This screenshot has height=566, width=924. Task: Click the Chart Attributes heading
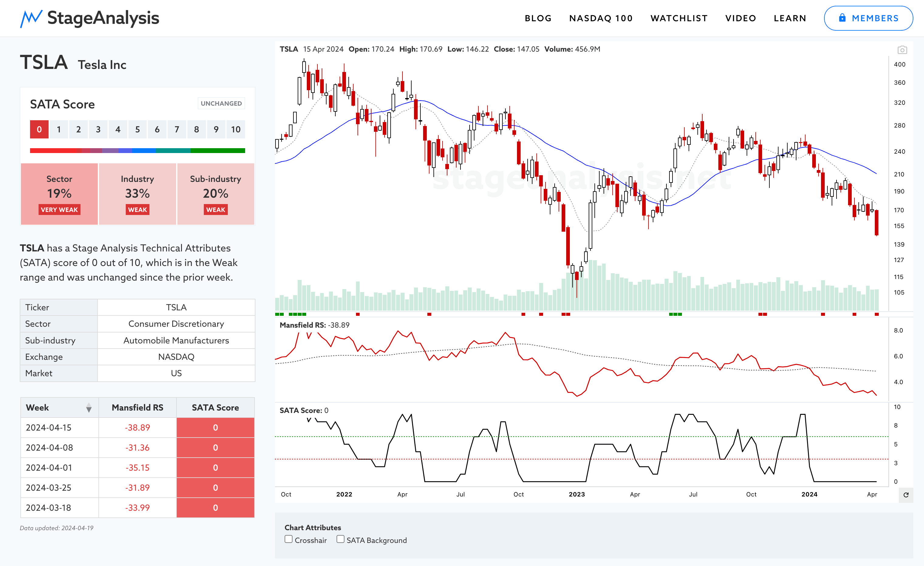point(313,528)
